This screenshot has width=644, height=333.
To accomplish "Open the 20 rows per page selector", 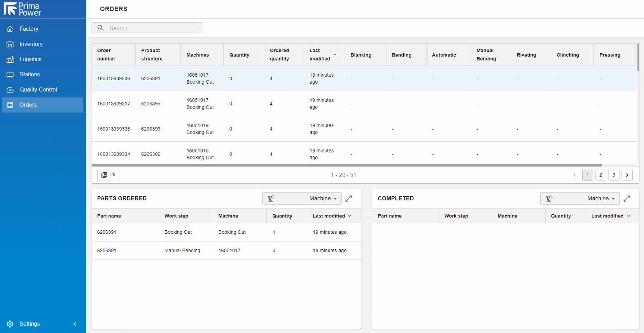I will coord(108,175).
